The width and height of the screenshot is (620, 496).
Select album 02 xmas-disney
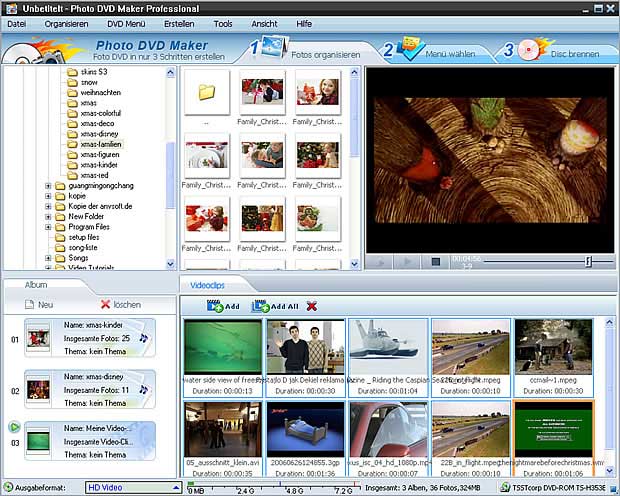[x=90, y=389]
